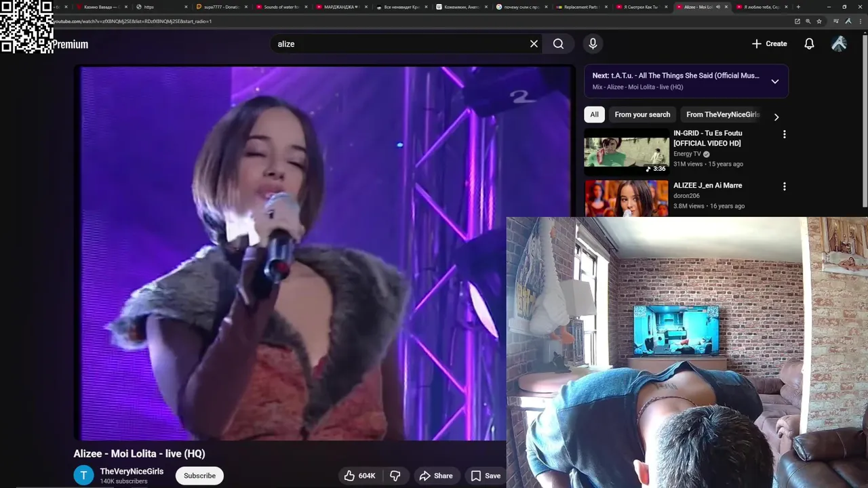This screenshot has width=868, height=488.
Task: Open a new browser tab
Action: pos(798,7)
